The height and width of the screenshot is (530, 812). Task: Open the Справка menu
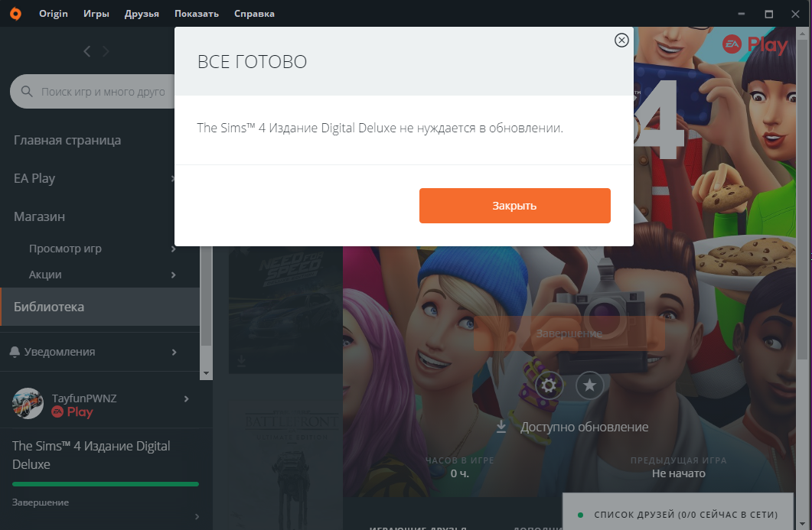[254, 14]
